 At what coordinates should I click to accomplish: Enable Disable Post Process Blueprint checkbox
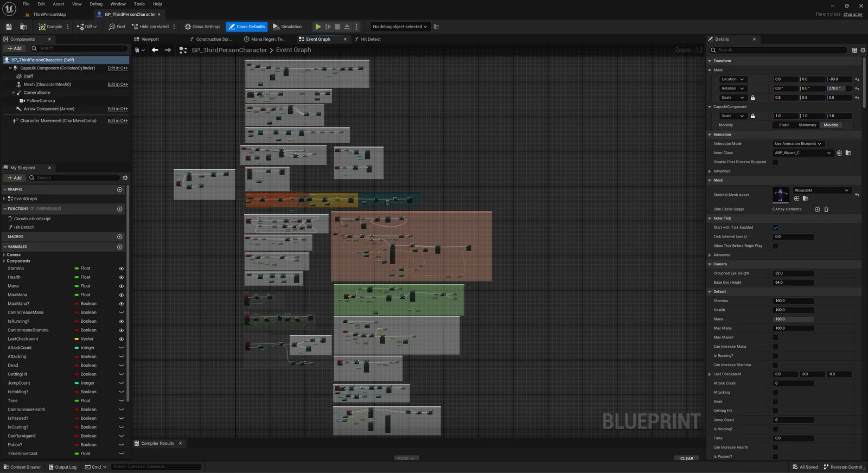pyautogui.click(x=775, y=162)
